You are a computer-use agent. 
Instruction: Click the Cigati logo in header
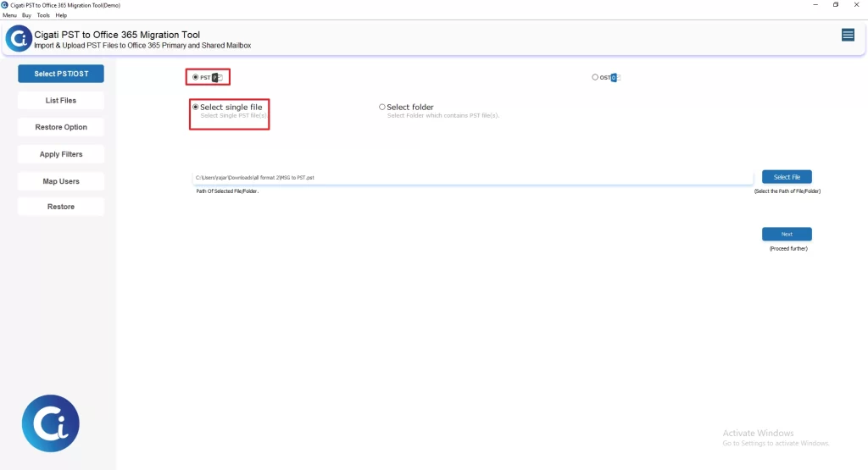pyautogui.click(x=19, y=39)
